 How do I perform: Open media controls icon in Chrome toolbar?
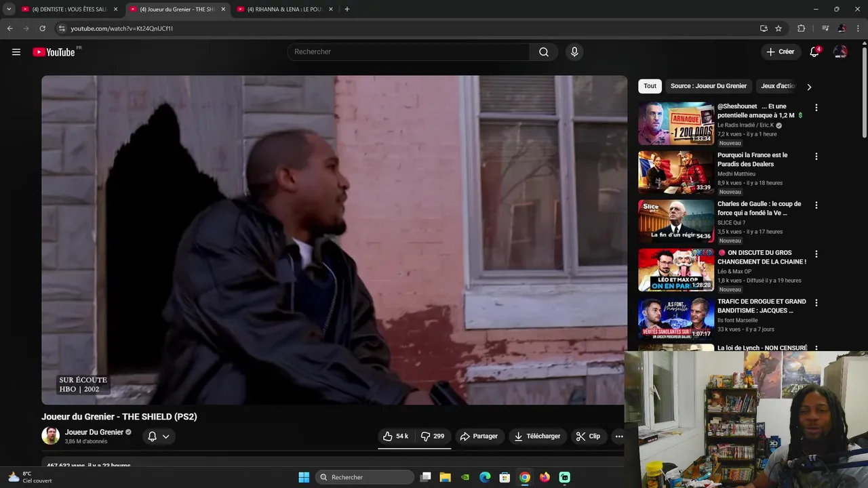click(x=825, y=28)
